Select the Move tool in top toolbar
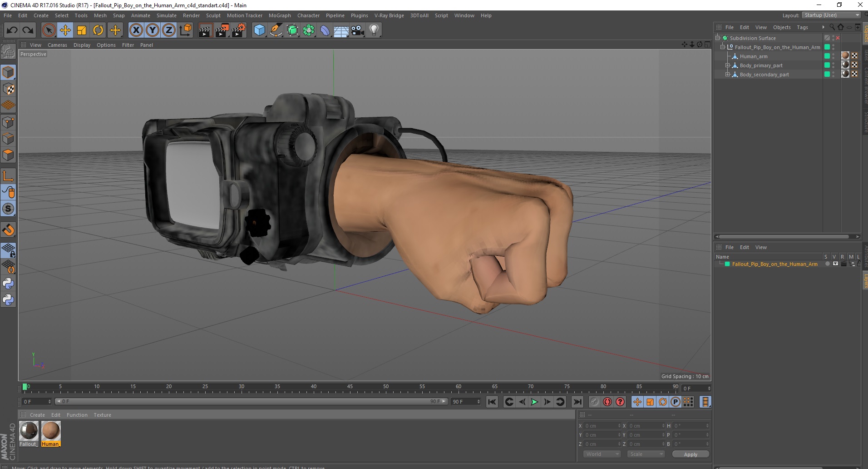The width and height of the screenshot is (868, 469). coord(65,30)
